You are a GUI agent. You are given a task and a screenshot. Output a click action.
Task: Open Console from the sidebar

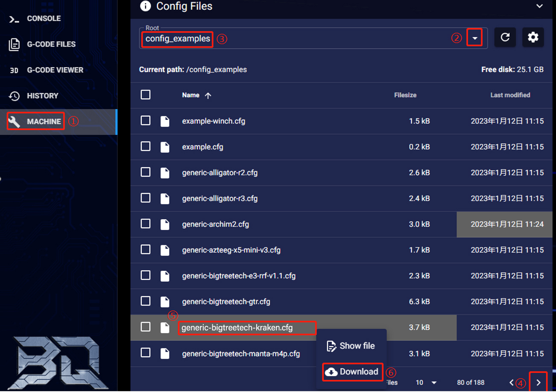pos(44,19)
